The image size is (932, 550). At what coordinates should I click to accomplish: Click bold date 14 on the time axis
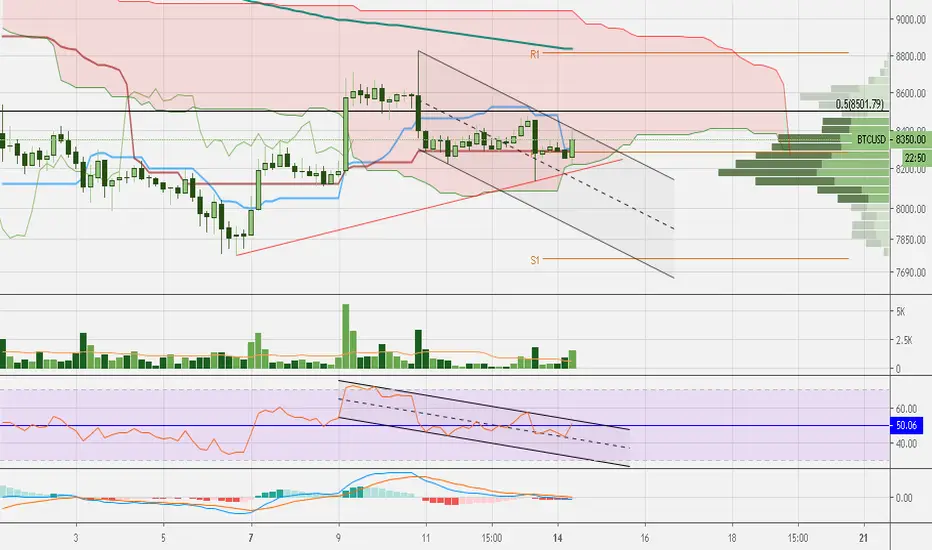click(558, 538)
